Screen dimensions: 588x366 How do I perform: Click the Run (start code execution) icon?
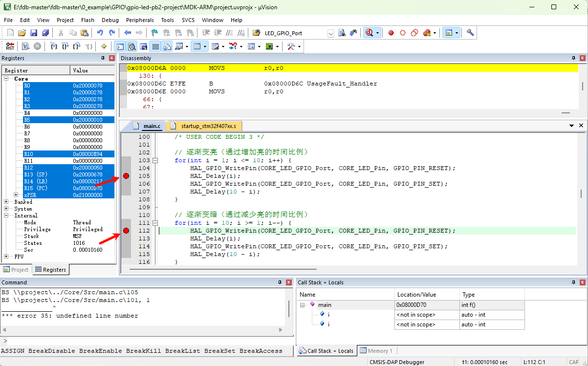[x=25, y=46]
